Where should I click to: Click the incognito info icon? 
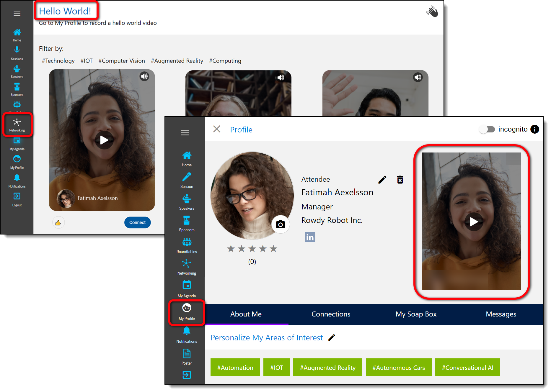click(534, 129)
